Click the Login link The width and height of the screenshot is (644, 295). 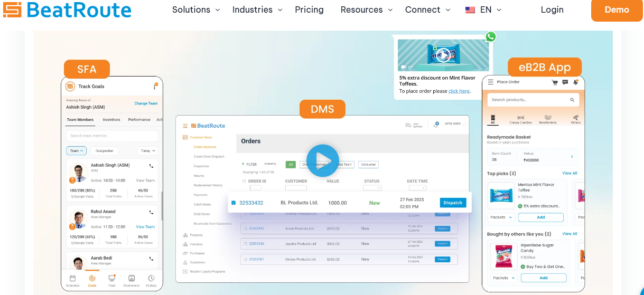[x=552, y=9]
